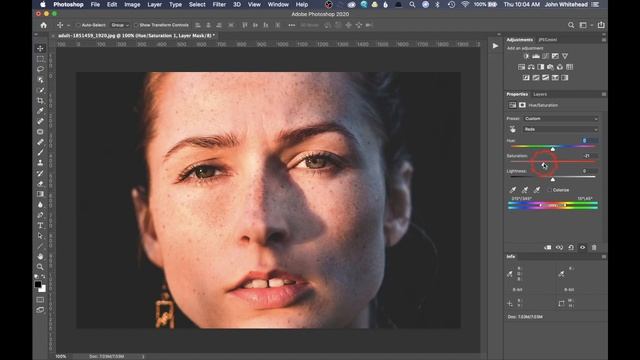Open the File menu
The image size is (640, 360).
tap(95, 4)
